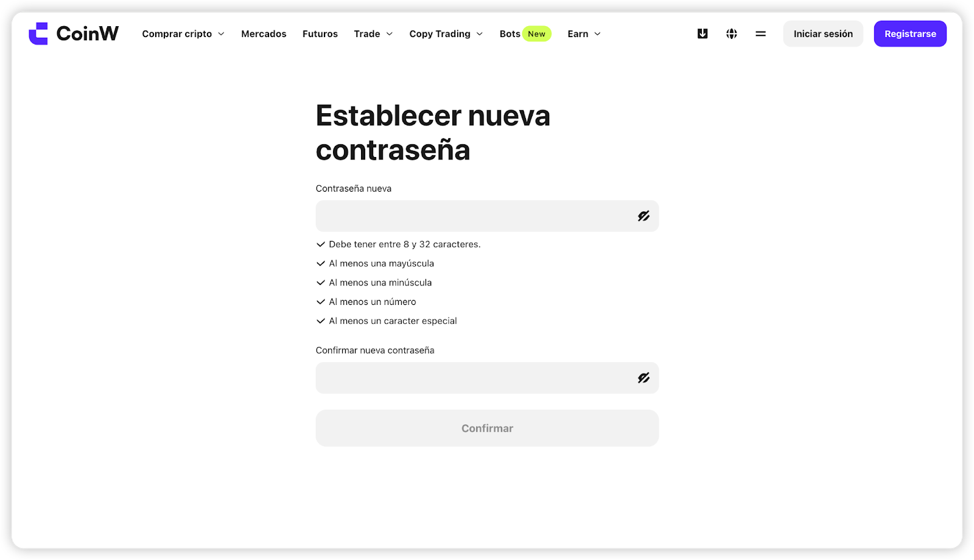
Task: Click the 'Al menos un número' requirement
Action: click(366, 302)
